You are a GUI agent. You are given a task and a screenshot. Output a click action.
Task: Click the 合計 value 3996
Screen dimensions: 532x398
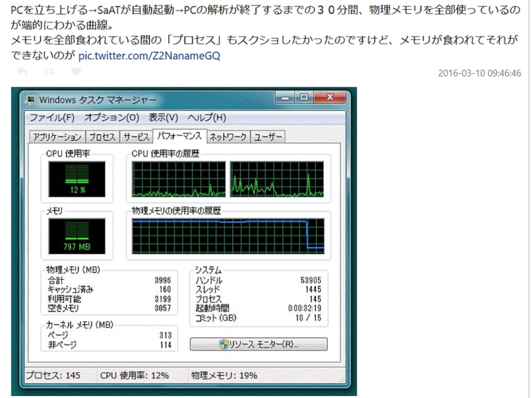[163, 280]
